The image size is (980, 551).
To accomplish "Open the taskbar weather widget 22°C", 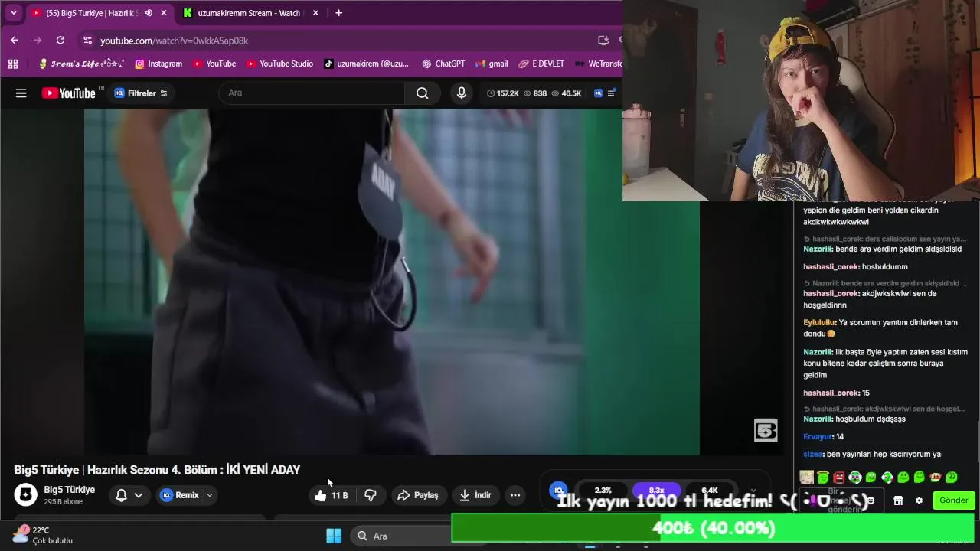I will (x=43, y=535).
